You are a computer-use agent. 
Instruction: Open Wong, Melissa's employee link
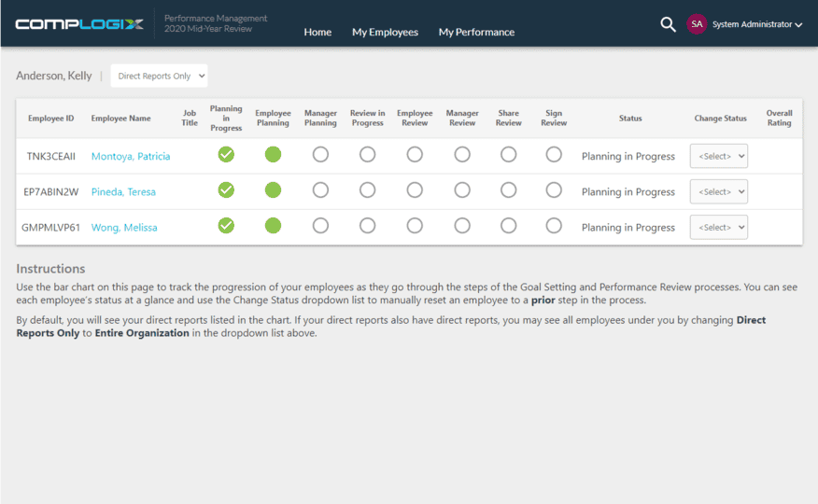click(124, 227)
